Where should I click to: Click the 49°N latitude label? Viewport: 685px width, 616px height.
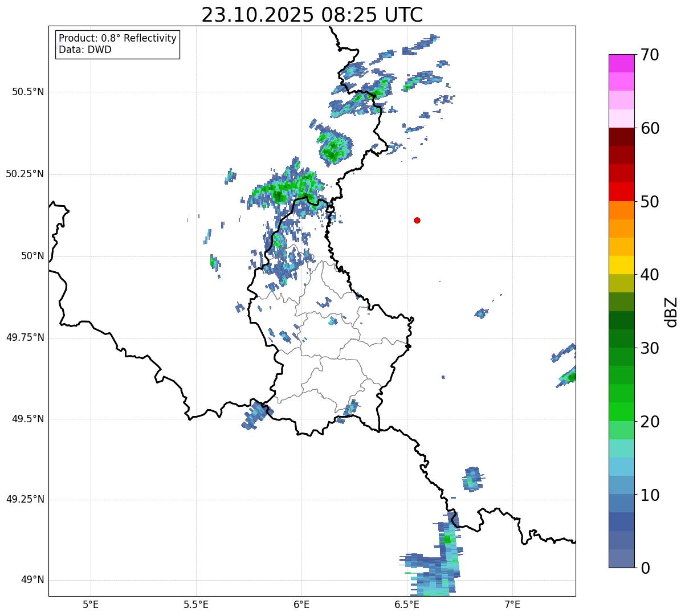click(33, 580)
